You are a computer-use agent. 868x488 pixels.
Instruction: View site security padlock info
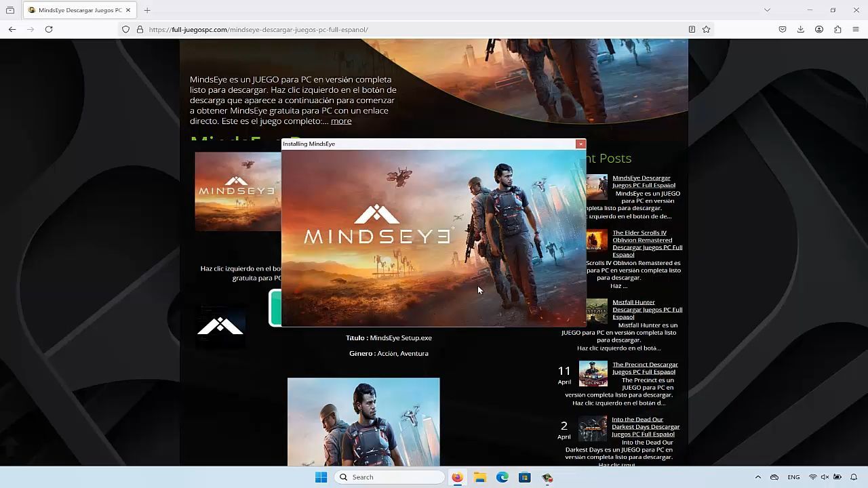pos(140,29)
